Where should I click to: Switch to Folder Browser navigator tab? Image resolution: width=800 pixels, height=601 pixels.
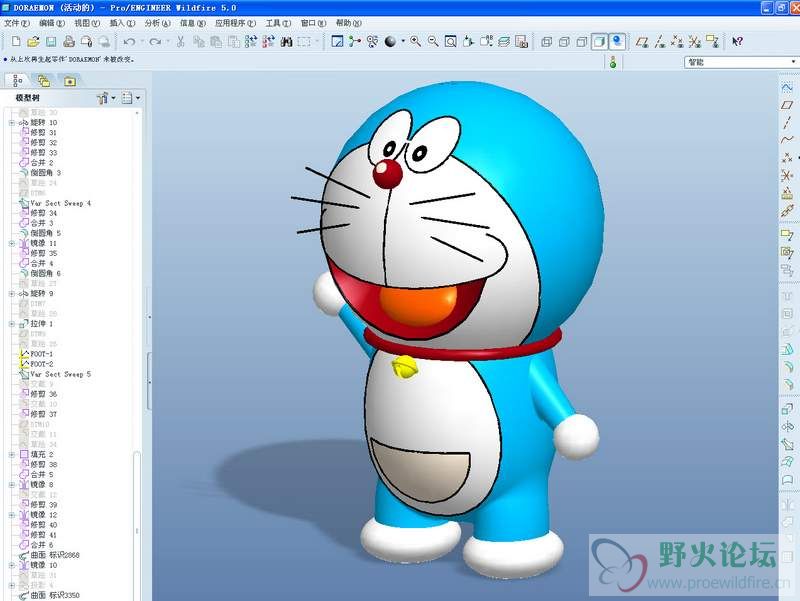tap(44, 81)
